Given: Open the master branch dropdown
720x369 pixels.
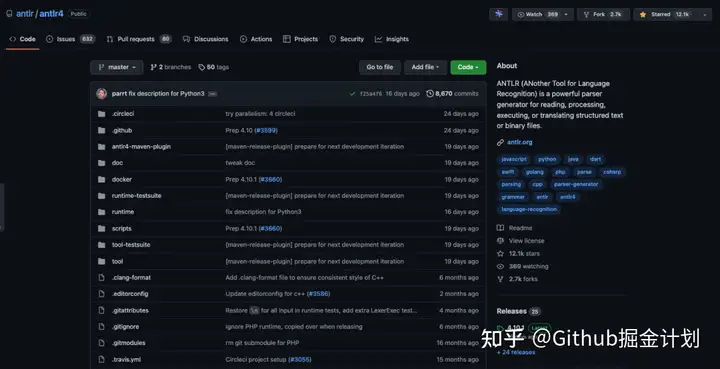Looking at the screenshot, I should [x=117, y=67].
